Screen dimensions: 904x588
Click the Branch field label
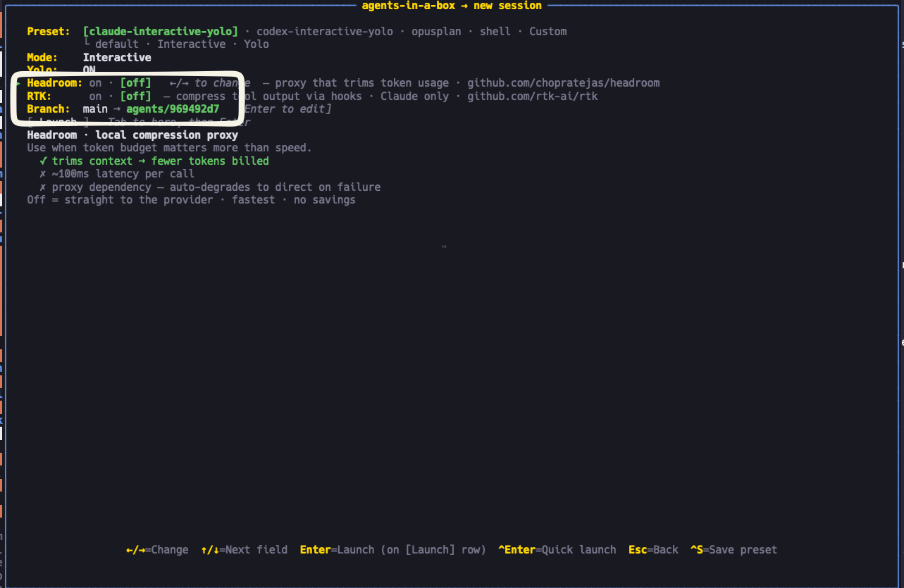point(49,109)
